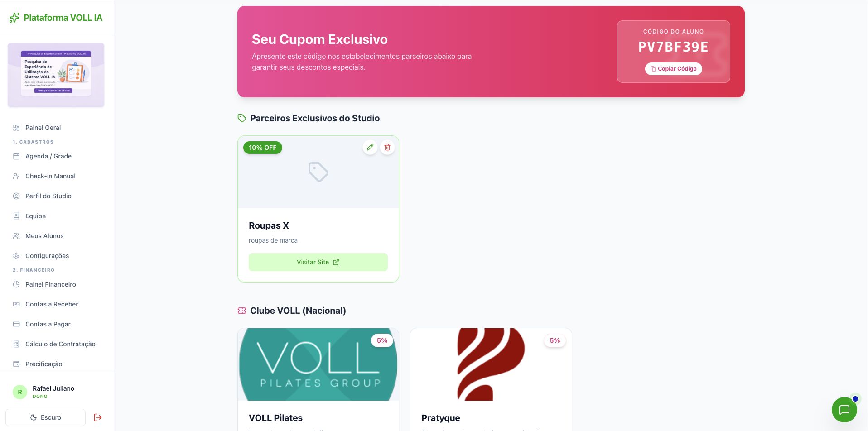Open the VOLL Pilates Group partner card

pyautogui.click(x=318, y=364)
